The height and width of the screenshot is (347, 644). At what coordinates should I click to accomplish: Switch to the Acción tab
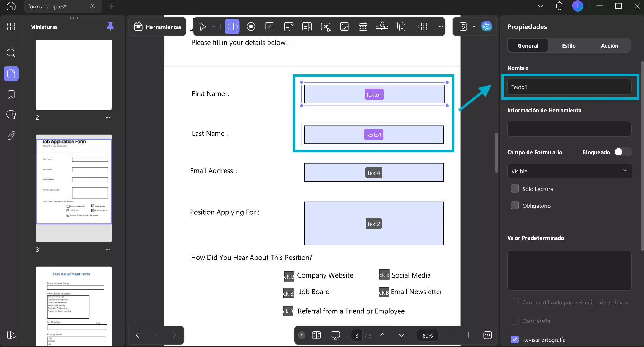(x=609, y=45)
